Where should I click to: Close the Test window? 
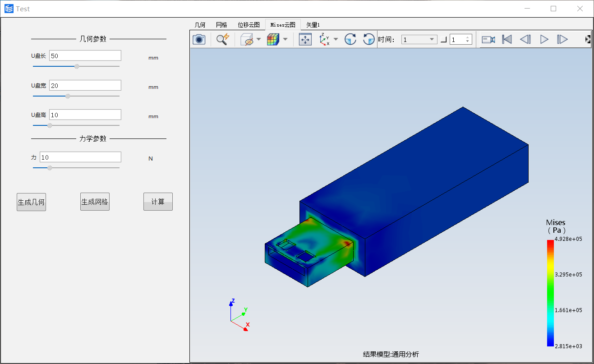(x=580, y=9)
